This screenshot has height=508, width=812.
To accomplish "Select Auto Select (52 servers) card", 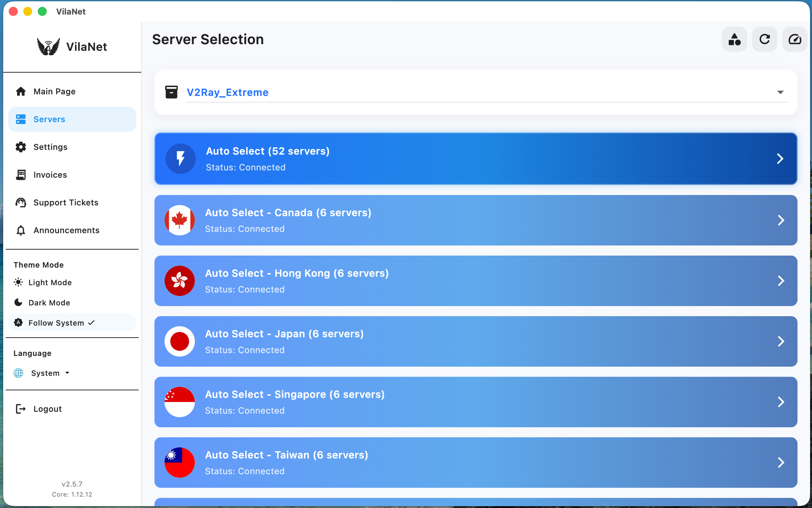I will pyautogui.click(x=476, y=158).
